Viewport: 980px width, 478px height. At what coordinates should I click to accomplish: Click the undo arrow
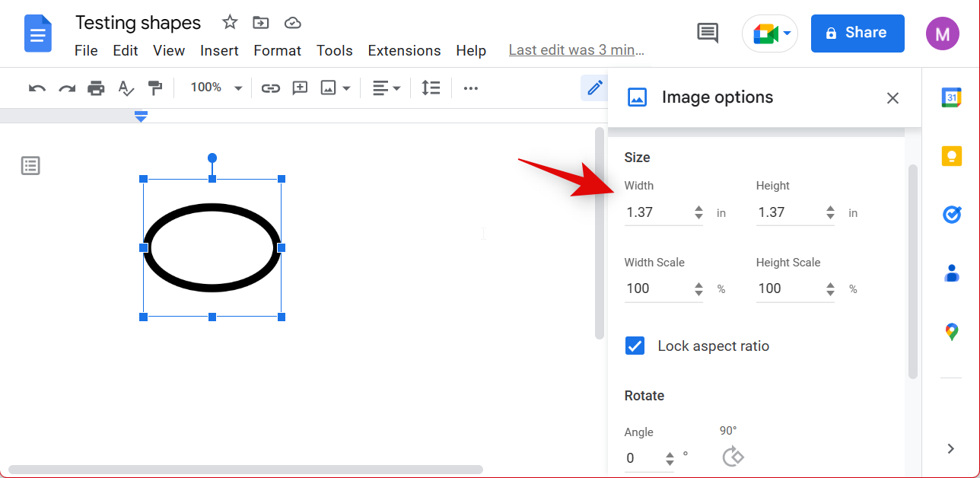coord(37,88)
